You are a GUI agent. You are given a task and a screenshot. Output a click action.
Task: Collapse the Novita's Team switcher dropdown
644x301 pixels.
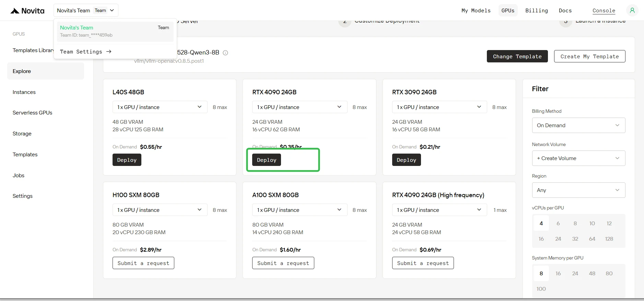tap(86, 10)
